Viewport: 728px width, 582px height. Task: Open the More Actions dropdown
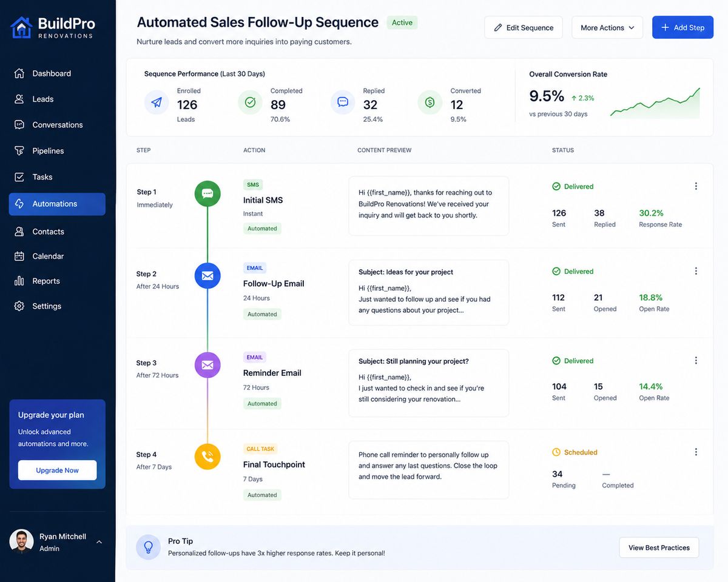click(607, 27)
